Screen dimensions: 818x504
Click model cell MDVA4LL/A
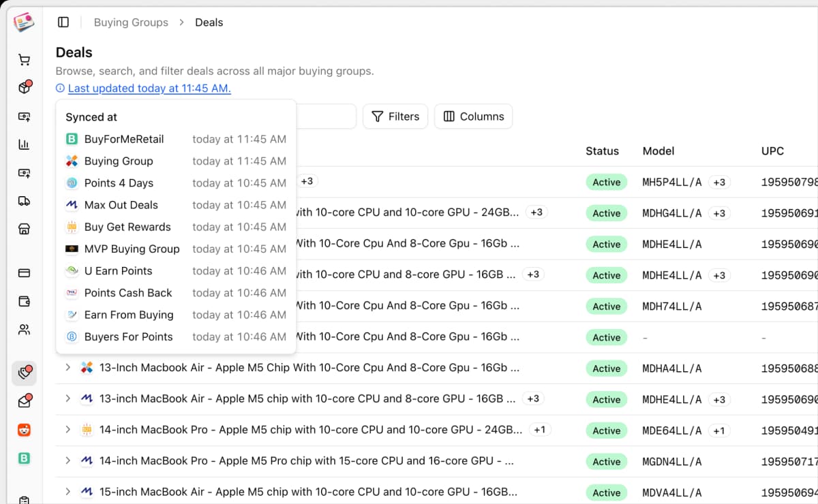click(x=672, y=492)
